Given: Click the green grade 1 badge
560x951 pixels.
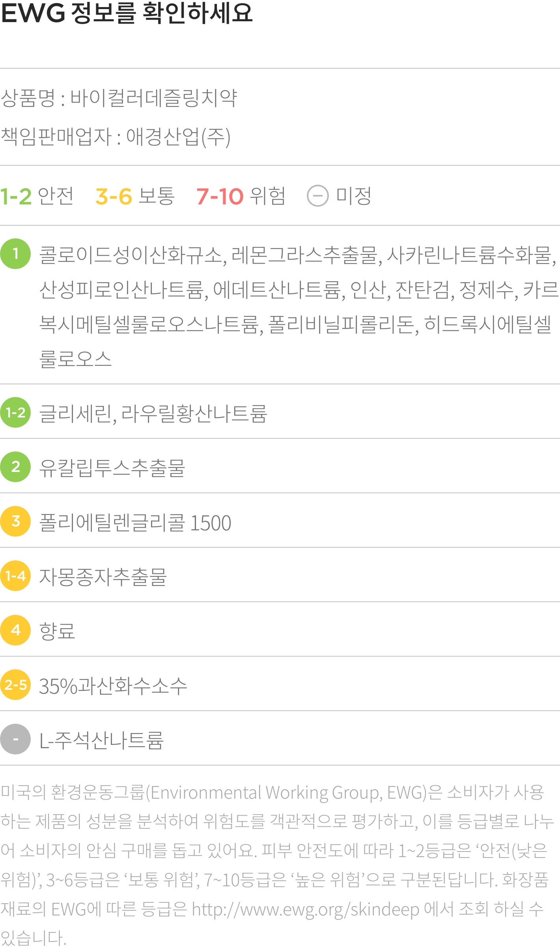Looking at the screenshot, I should 15,254.
